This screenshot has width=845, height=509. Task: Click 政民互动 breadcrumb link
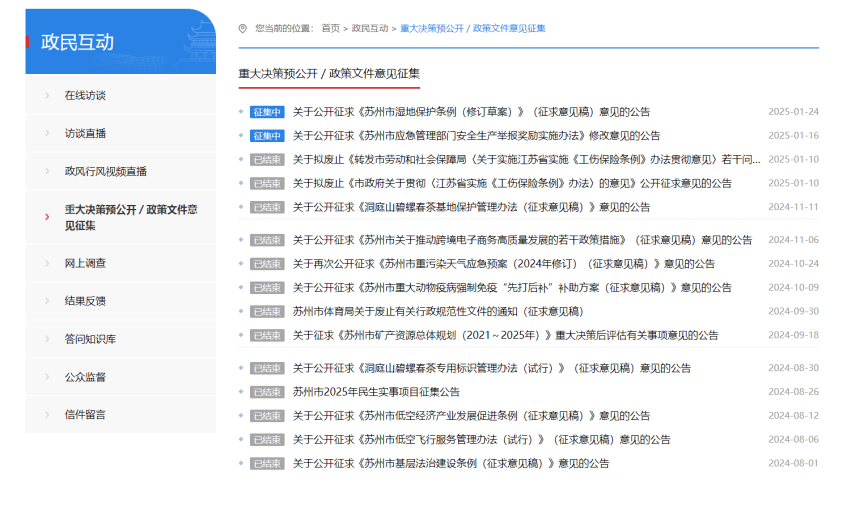pos(370,29)
